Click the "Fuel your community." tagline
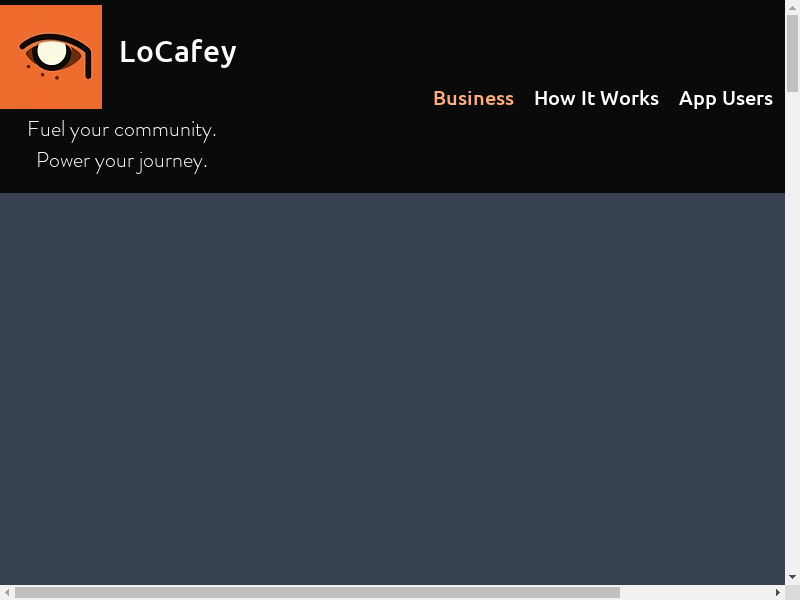 121,129
